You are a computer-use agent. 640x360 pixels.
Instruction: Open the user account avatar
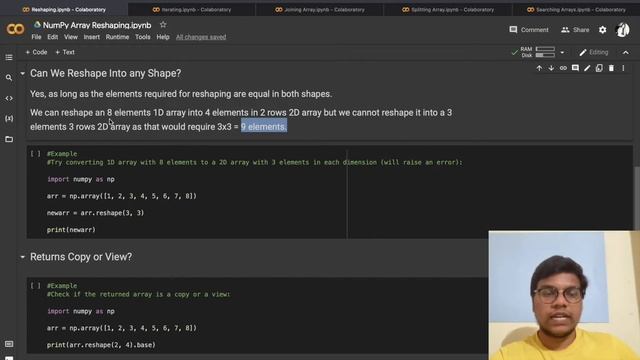622,30
